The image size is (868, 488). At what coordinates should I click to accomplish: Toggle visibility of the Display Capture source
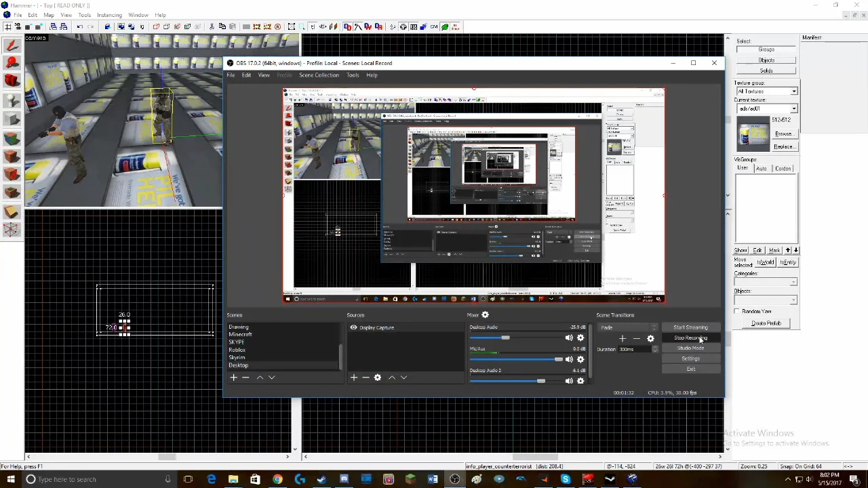click(x=353, y=327)
